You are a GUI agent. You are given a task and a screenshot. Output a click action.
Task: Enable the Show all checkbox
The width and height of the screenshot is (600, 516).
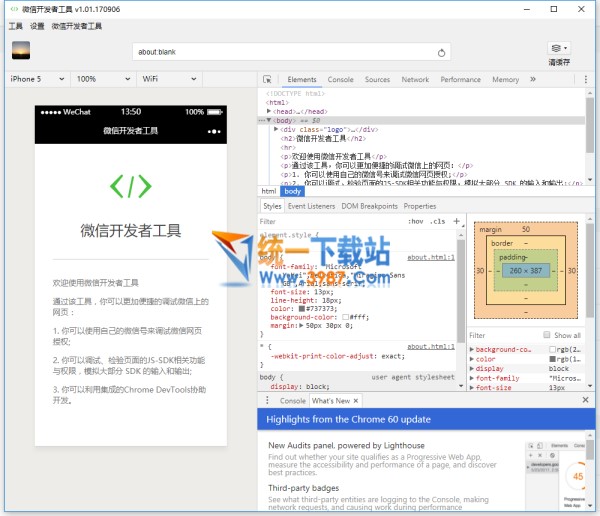[546, 335]
